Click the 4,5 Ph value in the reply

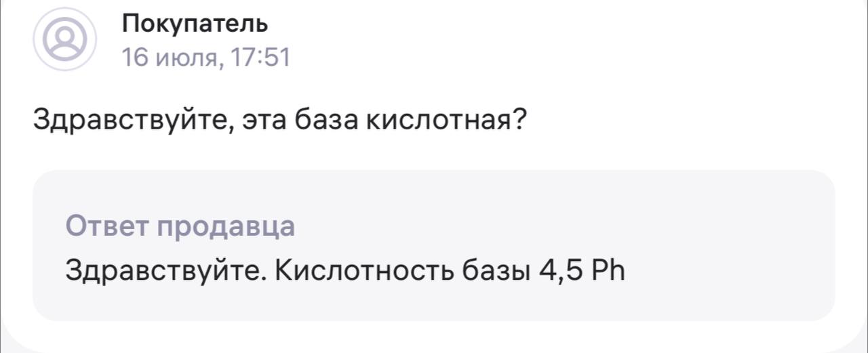click(582, 270)
